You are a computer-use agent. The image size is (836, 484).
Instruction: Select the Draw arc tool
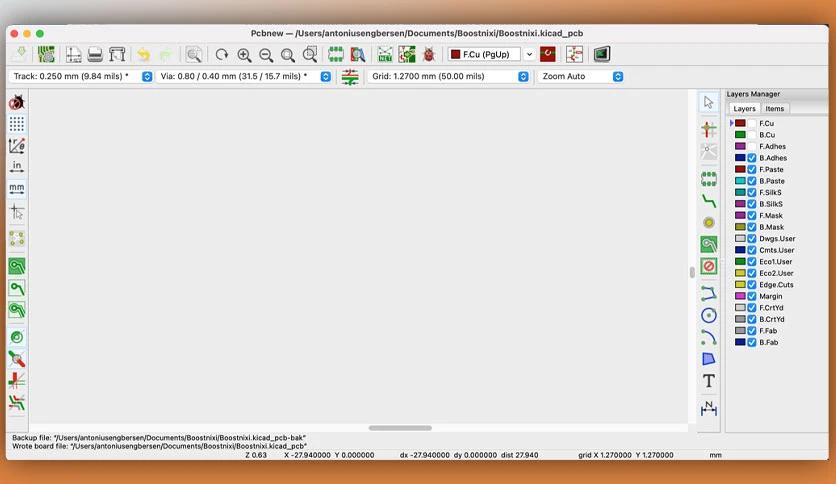pyautogui.click(x=709, y=337)
